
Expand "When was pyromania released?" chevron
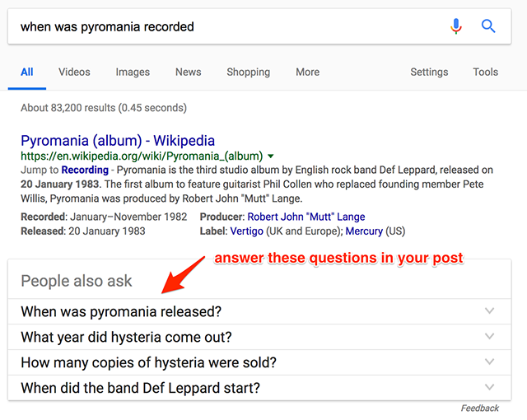click(x=489, y=310)
